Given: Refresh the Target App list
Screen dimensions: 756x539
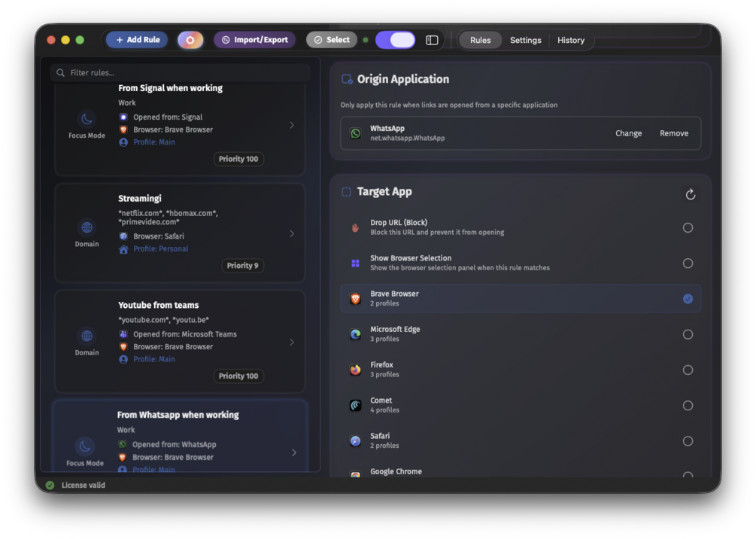Looking at the screenshot, I should (691, 194).
